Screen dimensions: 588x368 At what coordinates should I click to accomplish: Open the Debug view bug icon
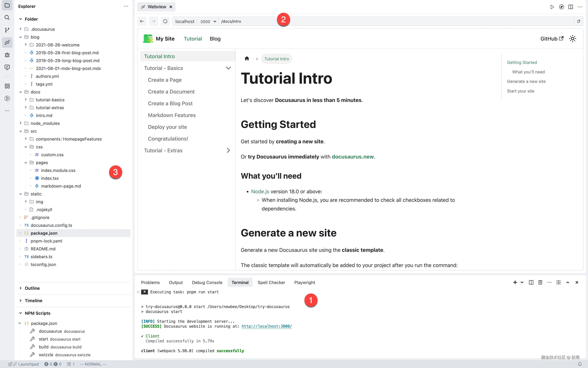point(7,55)
